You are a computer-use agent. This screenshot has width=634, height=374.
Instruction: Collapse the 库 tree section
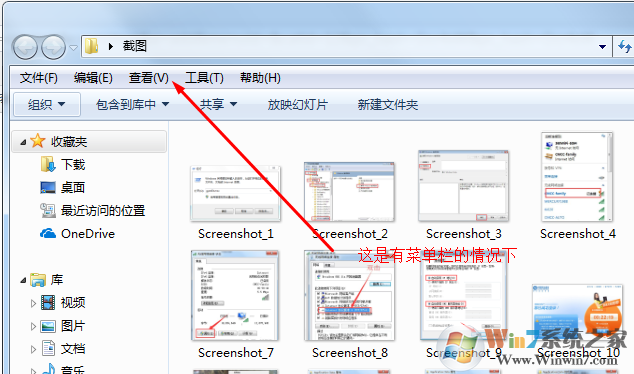tap(23, 280)
